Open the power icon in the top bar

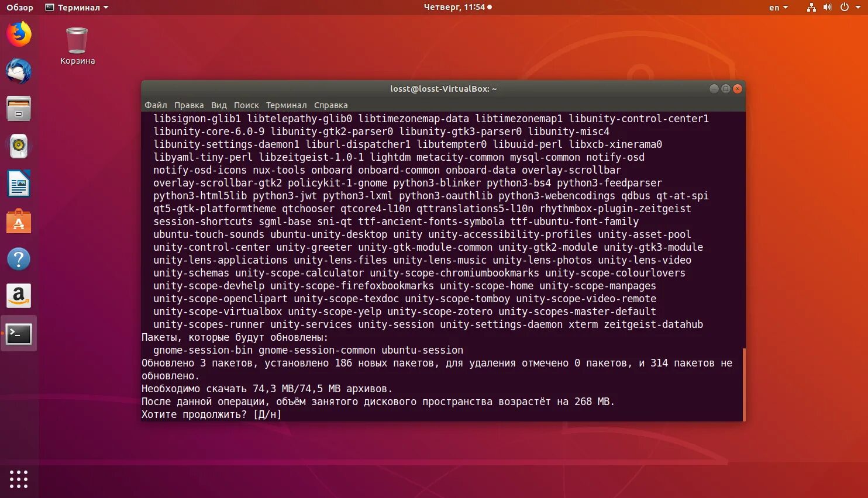(x=844, y=8)
